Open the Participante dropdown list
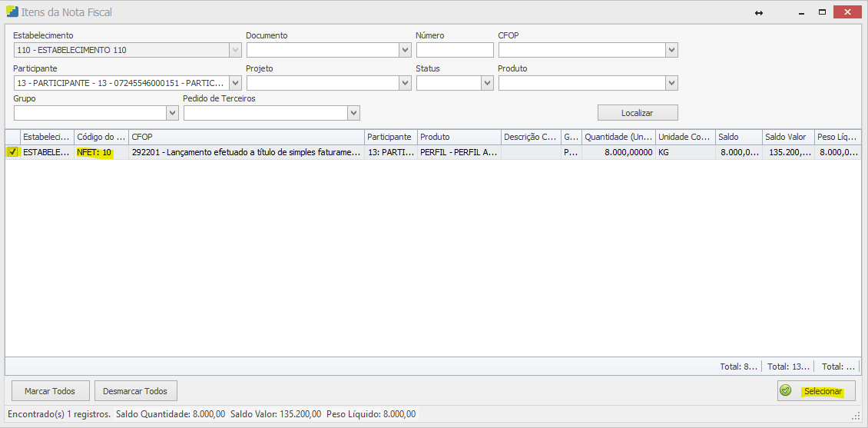Viewport: 868px width, 428px height. (235, 83)
